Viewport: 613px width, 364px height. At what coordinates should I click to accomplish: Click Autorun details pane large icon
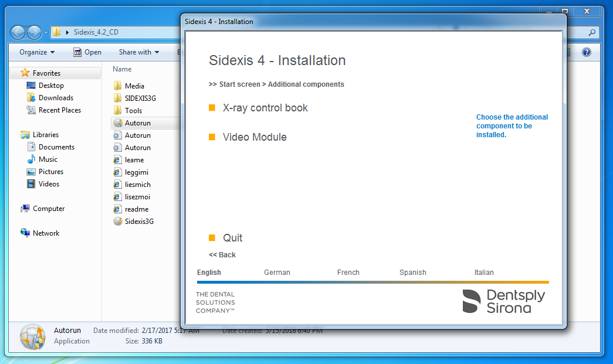32,336
